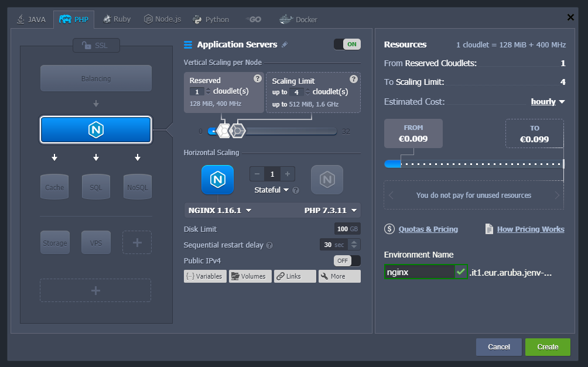
Task: Add an SQL database node
Action: tap(96, 187)
